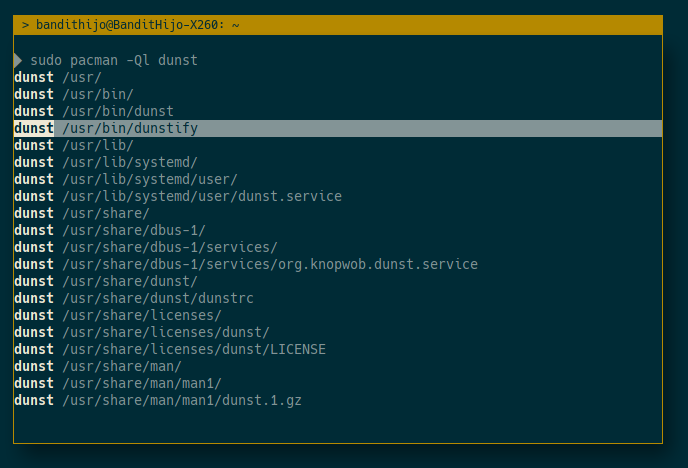Click the first output line /usr/
Image resolution: width=688 pixels, height=468 pixels.
81,77
